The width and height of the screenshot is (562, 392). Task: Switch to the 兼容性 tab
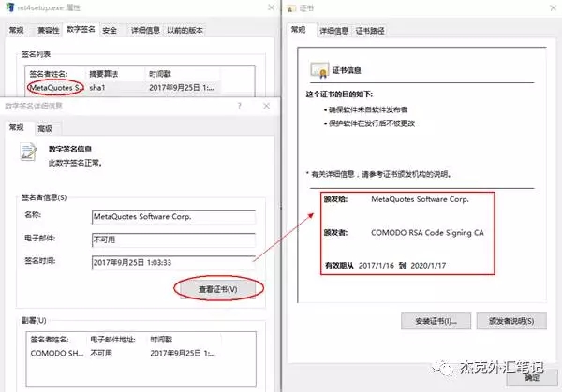pyautogui.click(x=48, y=30)
